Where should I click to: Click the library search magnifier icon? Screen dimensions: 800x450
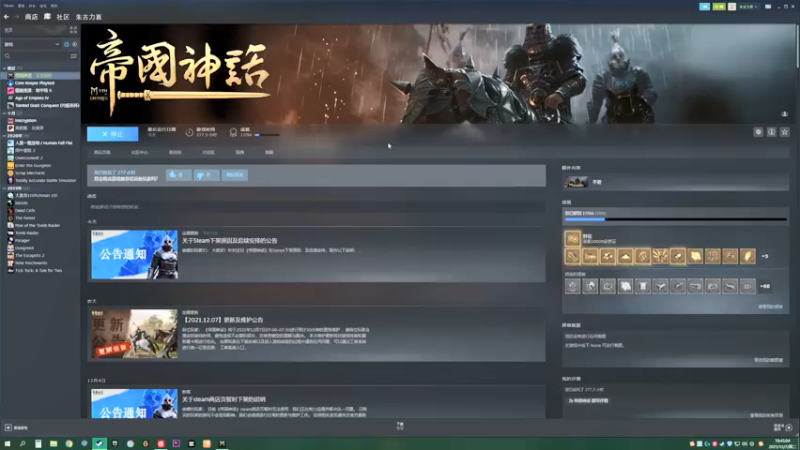[7, 56]
